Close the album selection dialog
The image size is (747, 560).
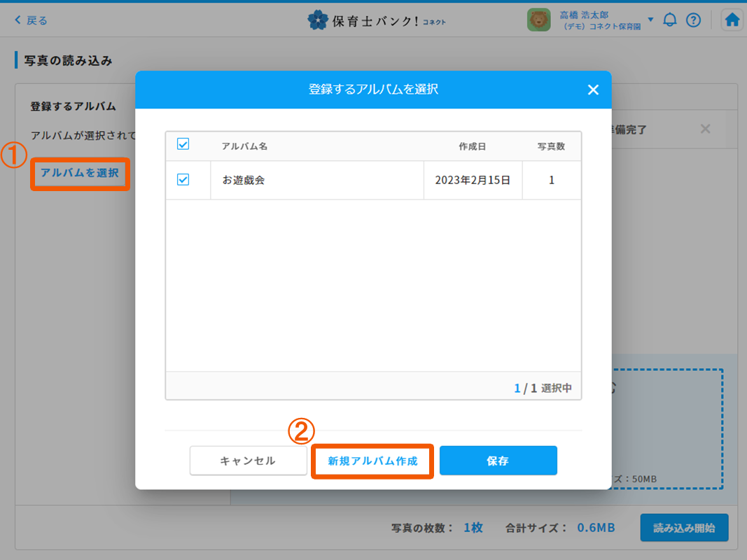[x=593, y=90]
